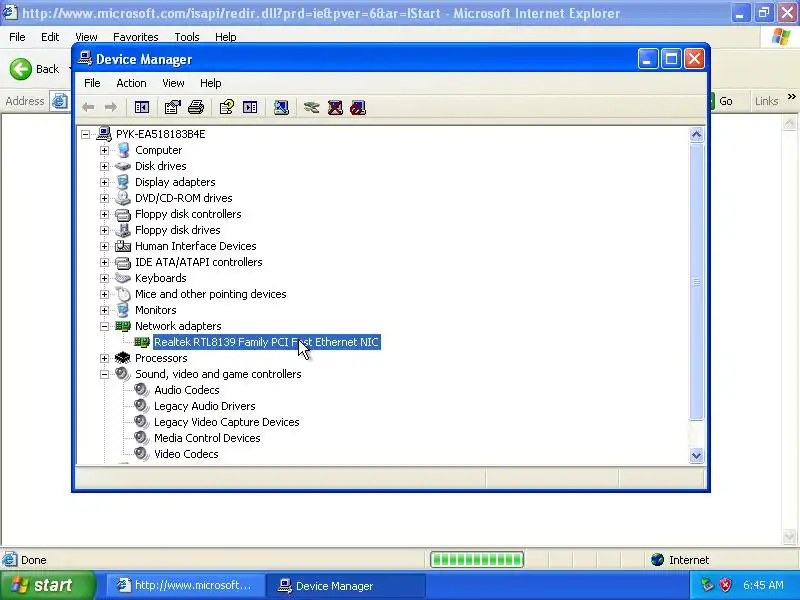Click the Go button in Internet Explorer
The height and width of the screenshot is (600, 800).
(x=721, y=101)
